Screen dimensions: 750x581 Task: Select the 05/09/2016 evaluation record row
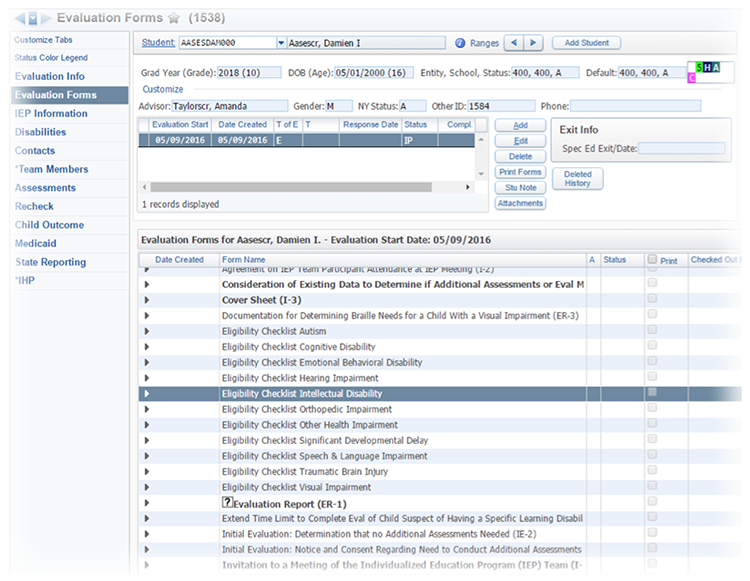pos(306,140)
